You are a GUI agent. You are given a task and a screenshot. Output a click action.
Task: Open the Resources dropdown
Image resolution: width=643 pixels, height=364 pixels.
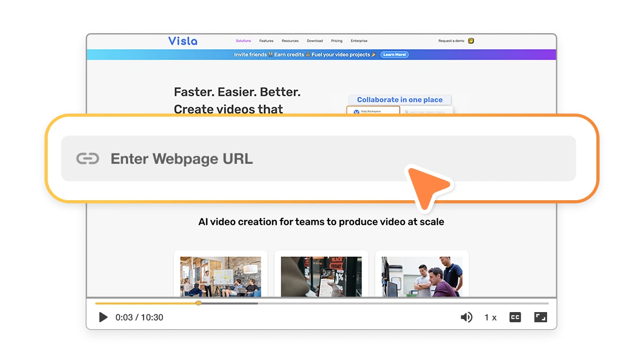[x=290, y=41]
